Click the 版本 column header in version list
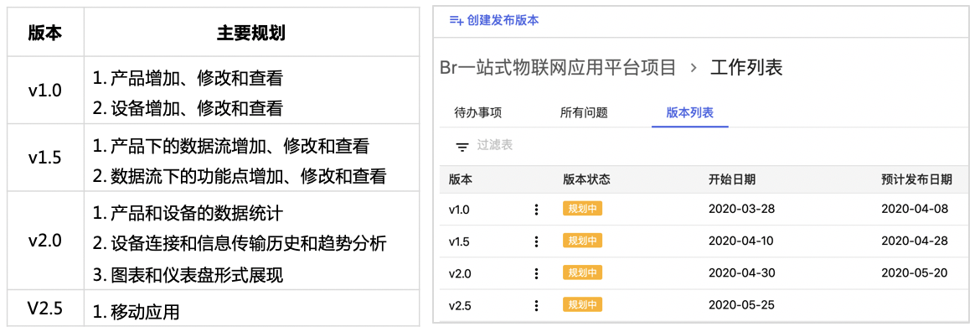 pos(461,180)
